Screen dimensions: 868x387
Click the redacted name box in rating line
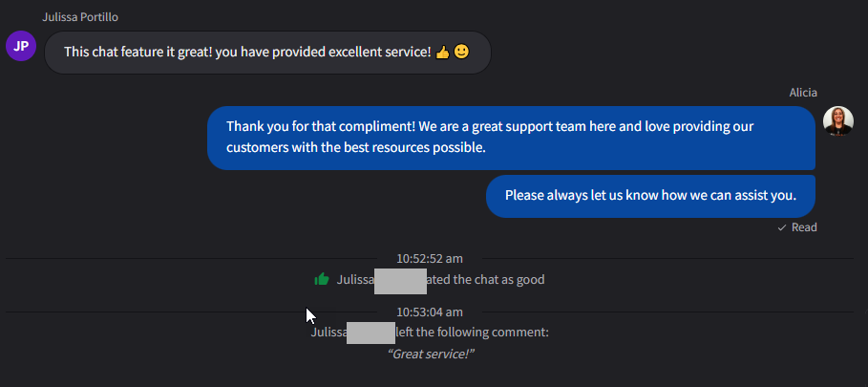(400, 281)
